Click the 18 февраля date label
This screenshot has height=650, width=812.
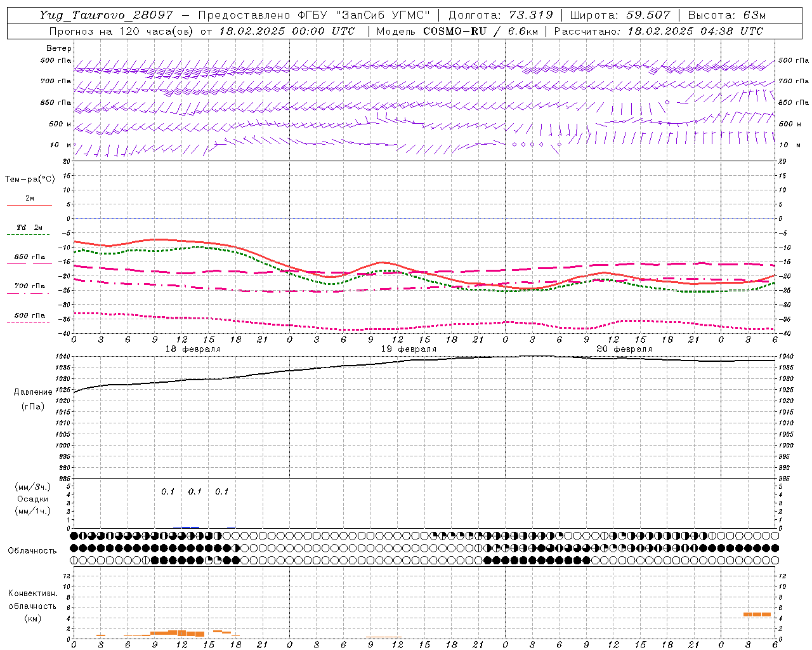click(x=193, y=349)
